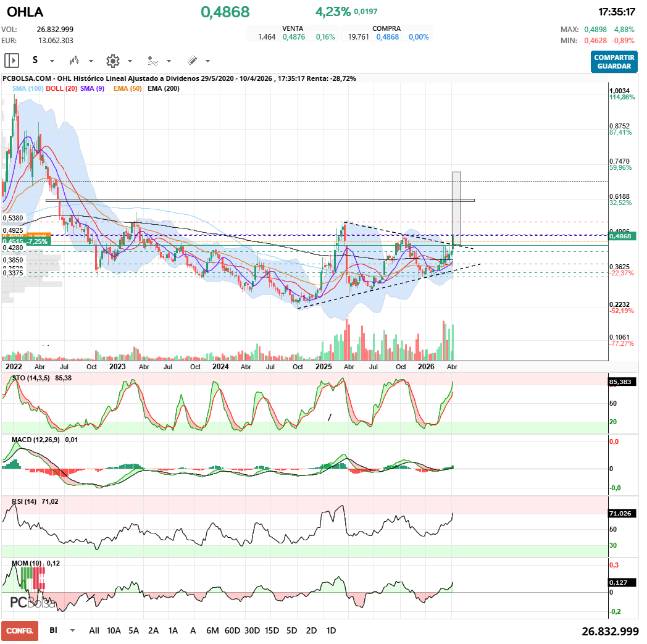Viewport: 647px width, 644px height.
Task: Click the volume figure 26.832.999 at top
Action: tap(55, 29)
